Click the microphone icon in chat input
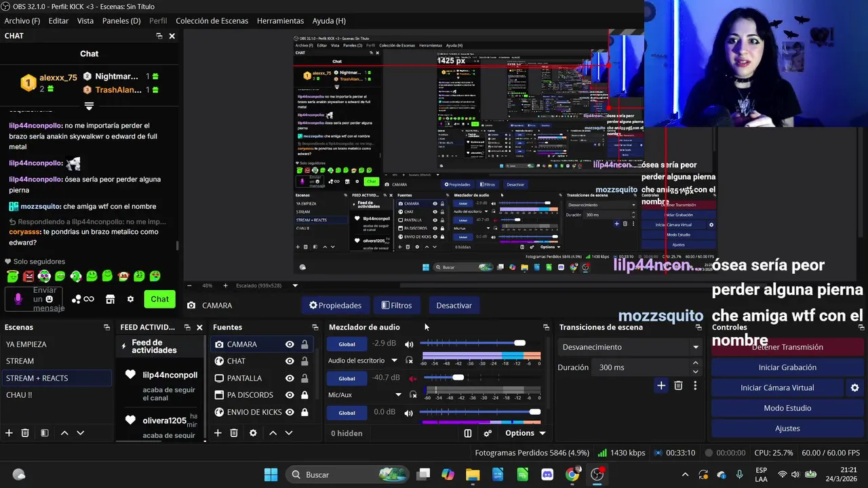Viewport: 868px width, 488px height. pyautogui.click(x=18, y=299)
